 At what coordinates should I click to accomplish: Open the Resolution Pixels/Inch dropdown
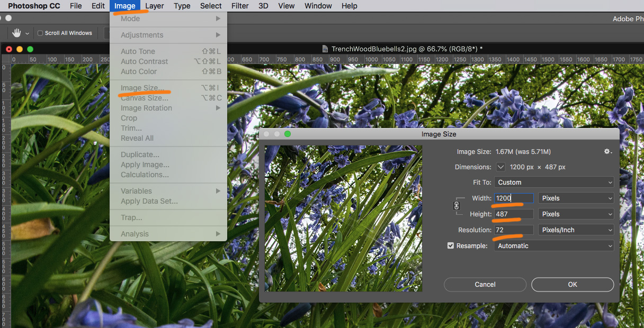(576, 230)
